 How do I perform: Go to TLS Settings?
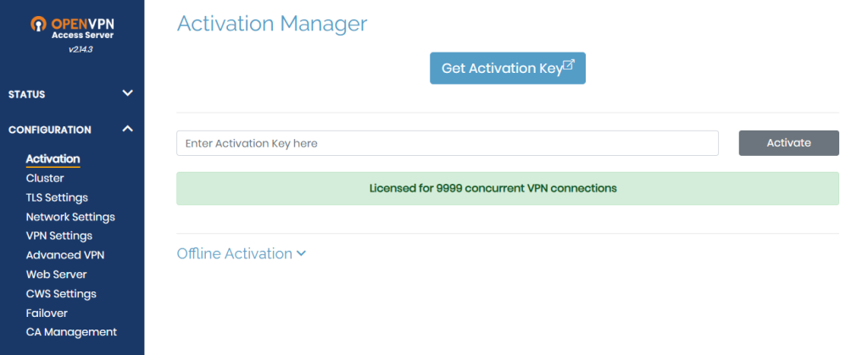(x=57, y=197)
